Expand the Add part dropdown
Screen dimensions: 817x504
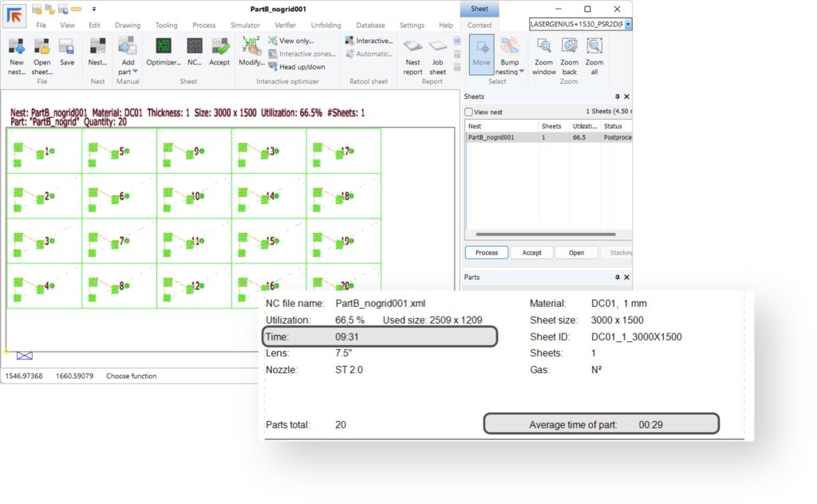[135, 72]
